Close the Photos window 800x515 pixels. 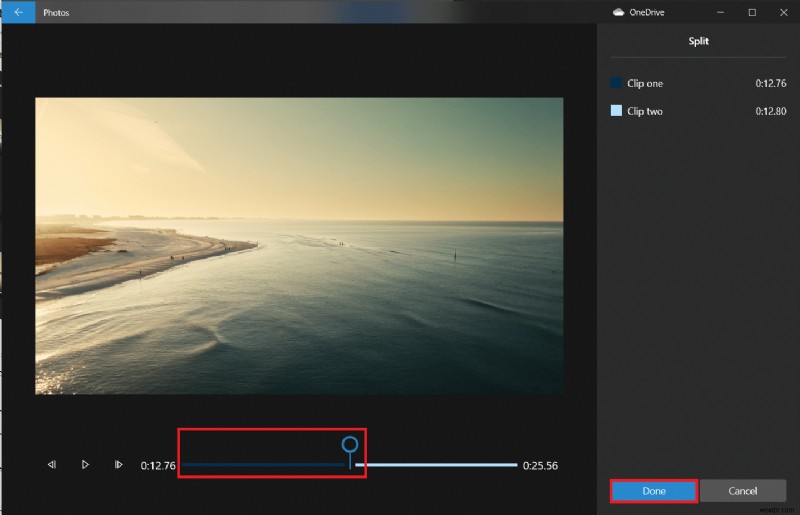pos(783,12)
